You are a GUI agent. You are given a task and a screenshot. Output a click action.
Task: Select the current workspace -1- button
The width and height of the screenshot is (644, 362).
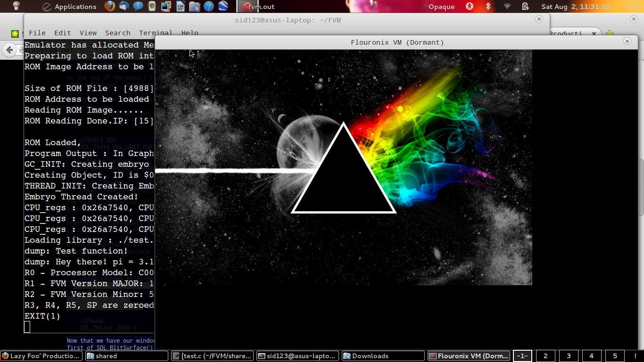(522, 356)
